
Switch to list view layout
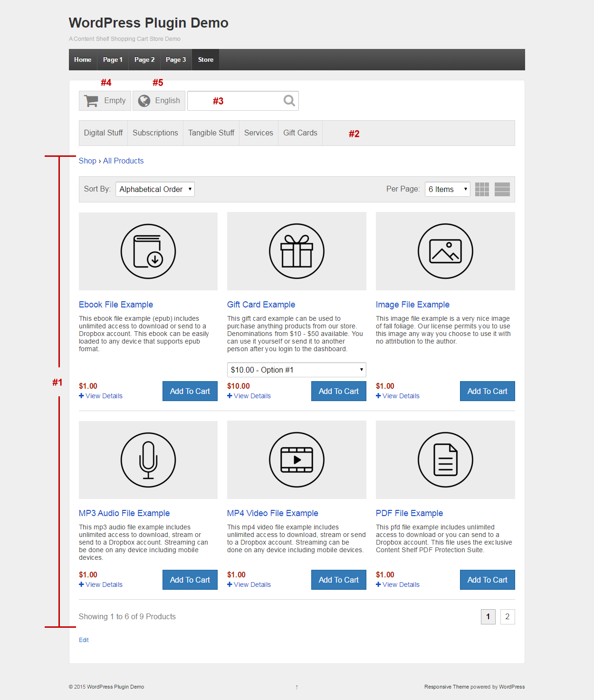point(502,189)
